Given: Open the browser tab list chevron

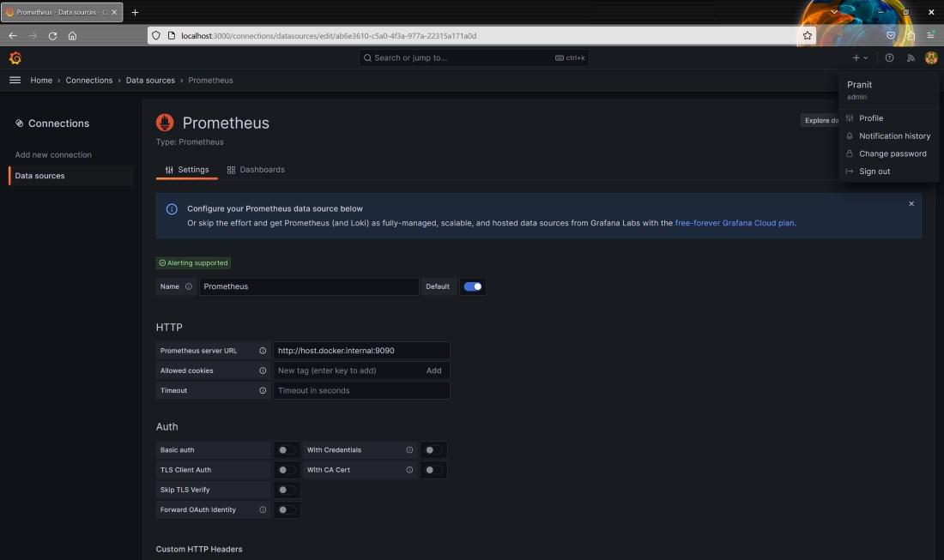Looking at the screenshot, I should click(834, 12).
